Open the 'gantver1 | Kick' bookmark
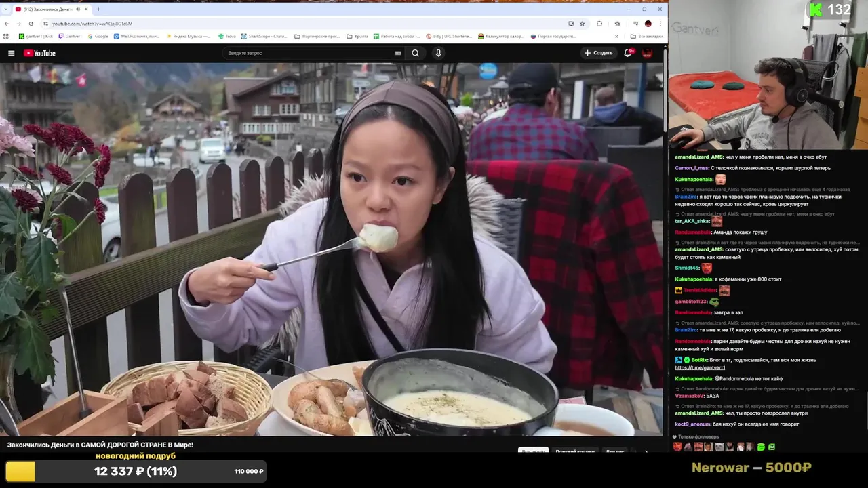Viewport: 868px width, 488px height. [35, 36]
